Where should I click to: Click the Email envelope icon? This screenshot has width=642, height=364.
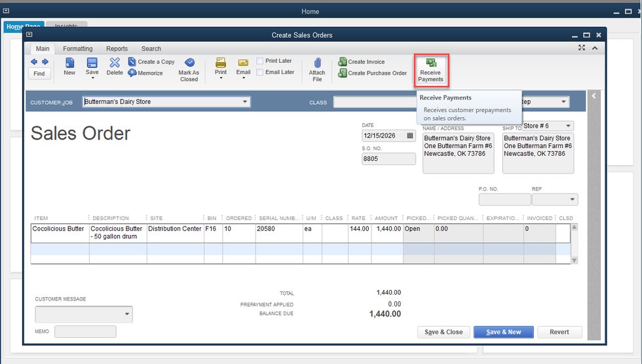[x=243, y=64]
